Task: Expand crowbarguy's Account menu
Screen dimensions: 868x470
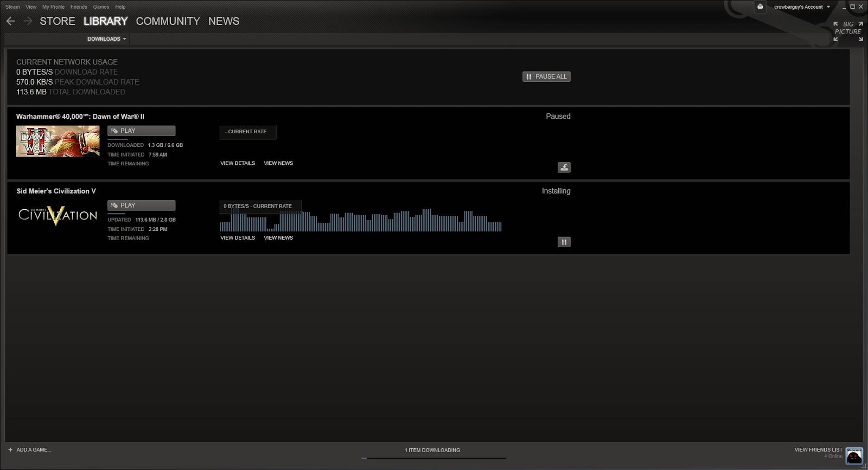Action: pyautogui.click(x=802, y=7)
